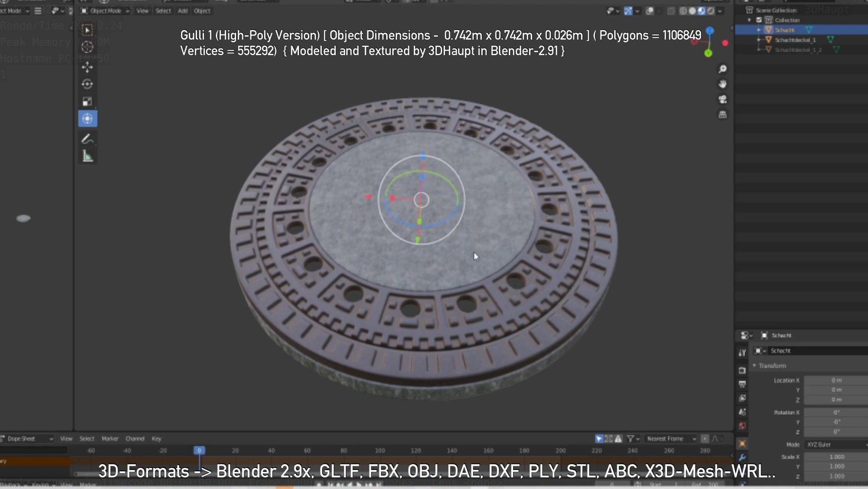This screenshot has width=868, height=489.
Task: Open the viewport Add menu
Action: click(x=183, y=11)
